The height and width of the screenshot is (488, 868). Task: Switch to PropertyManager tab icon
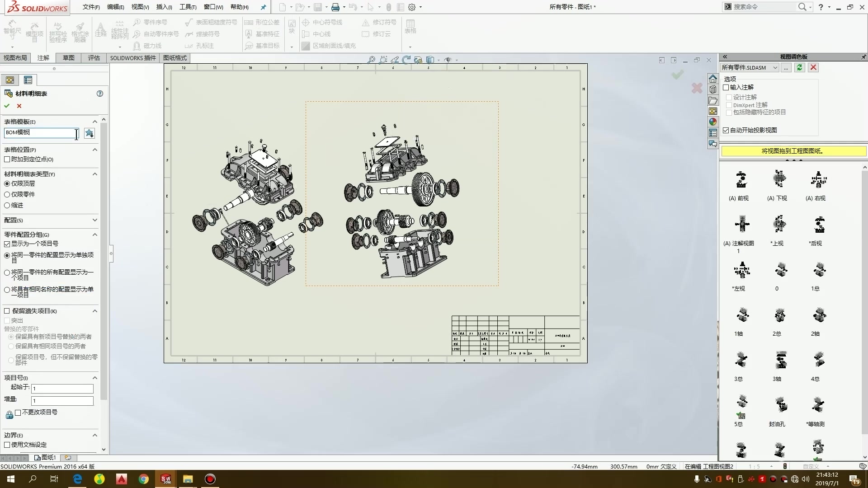[28, 80]
